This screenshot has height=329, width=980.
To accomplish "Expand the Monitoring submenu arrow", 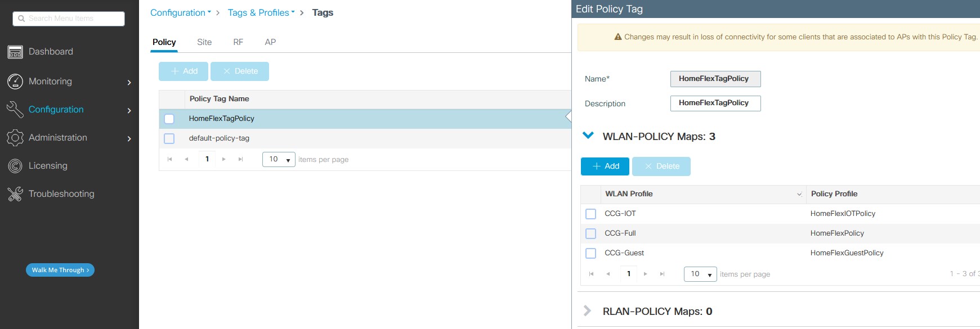I will pyautogui.click(x=129, y=83).
